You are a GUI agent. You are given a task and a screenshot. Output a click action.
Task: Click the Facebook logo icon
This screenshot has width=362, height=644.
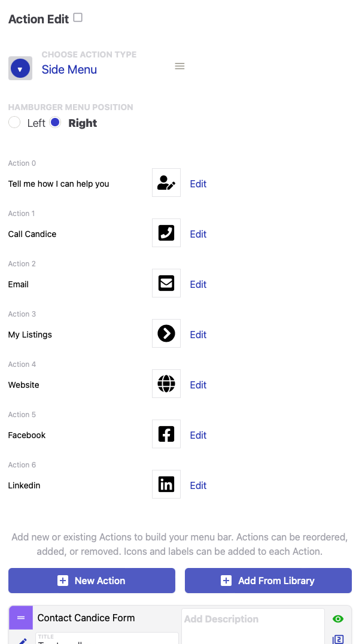tap(166, 435)
